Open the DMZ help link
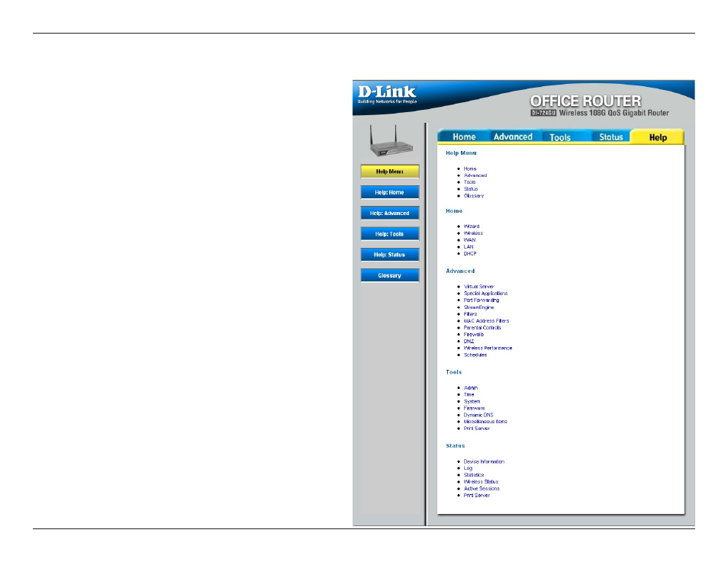 469,341
